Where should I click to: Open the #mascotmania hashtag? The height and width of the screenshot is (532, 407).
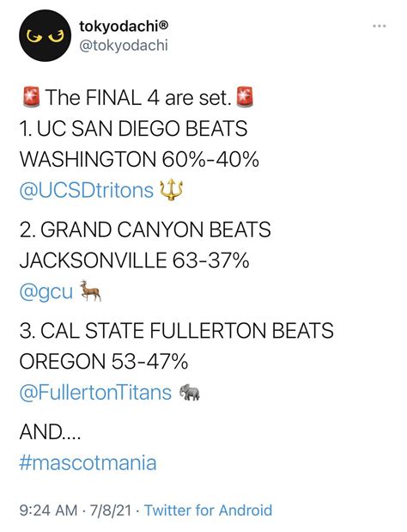88,463
